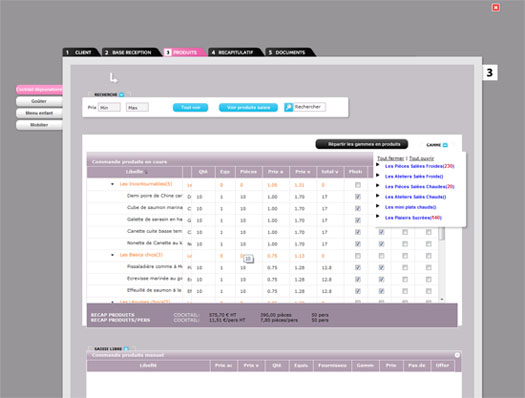This screenshot has height=398, width=525.
Task: Collapse the Les Incontournables(5) group
Action: click(112, 184)
